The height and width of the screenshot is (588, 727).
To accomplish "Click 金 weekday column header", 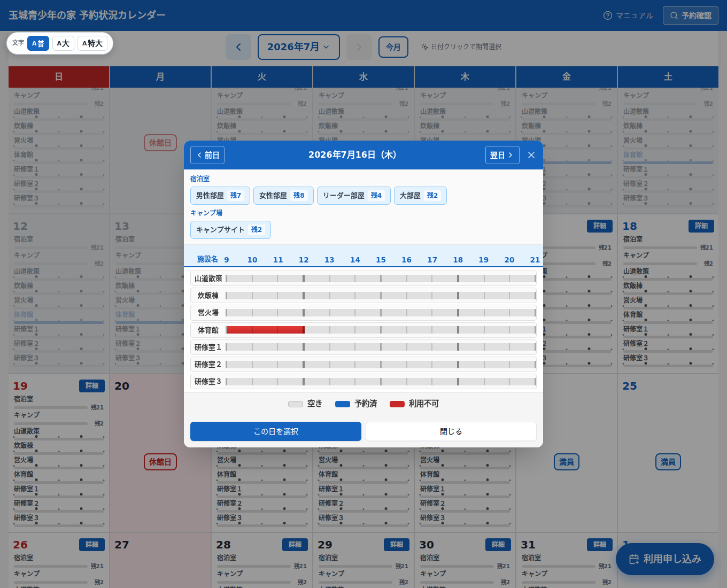I will tap(567, 77).
